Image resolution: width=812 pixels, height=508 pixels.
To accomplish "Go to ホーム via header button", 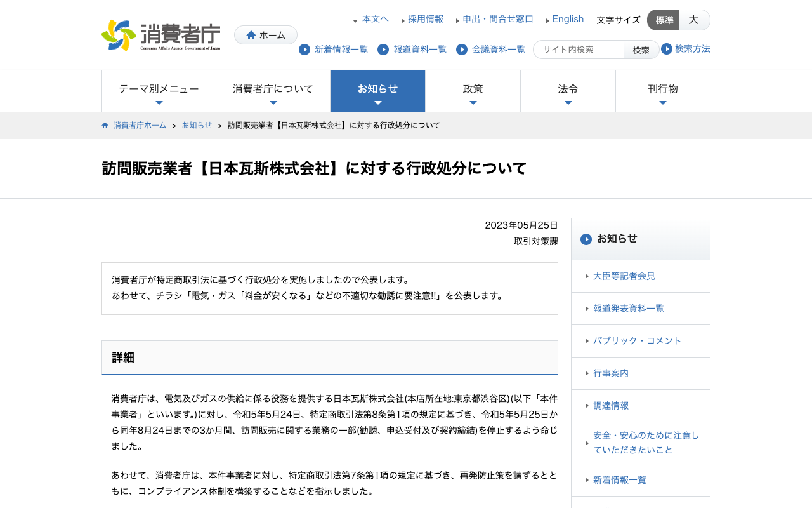I will 266,35.
